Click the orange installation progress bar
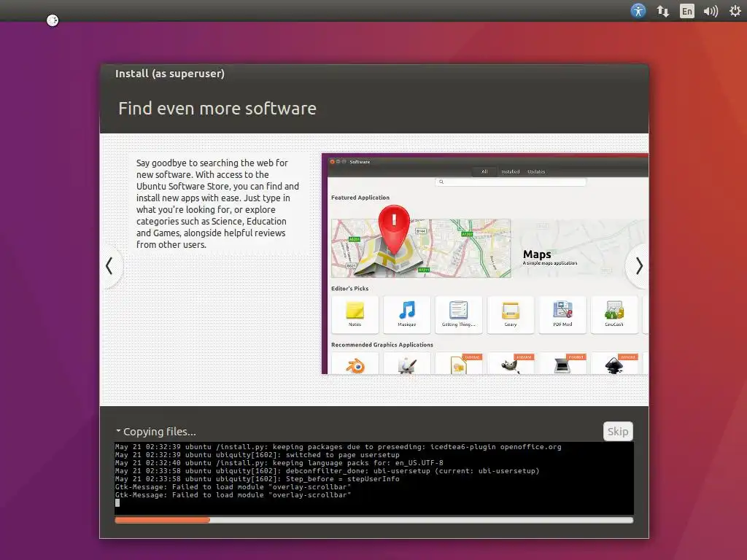 [x=374, y=520]
